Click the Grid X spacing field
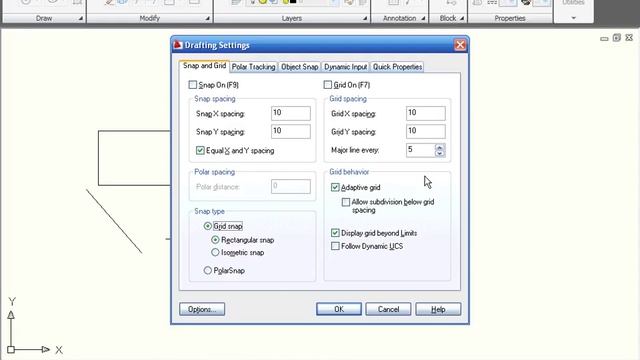The image size is (640, 360). [x=426, y=113]
